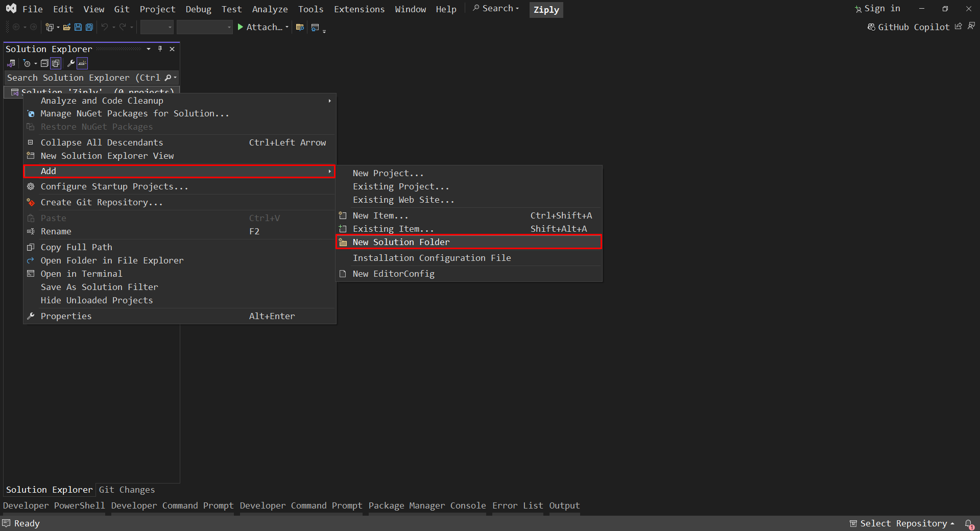Open the Solution Platforms combo box
Viewport: 980px width, 531px height.
204,27
